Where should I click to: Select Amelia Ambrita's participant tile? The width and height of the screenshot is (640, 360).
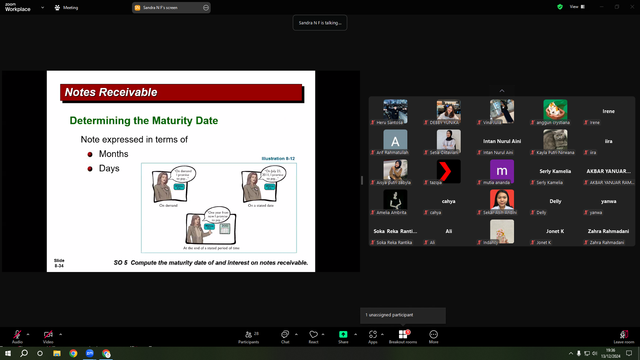pyautogui.click(x=395, y=202)
